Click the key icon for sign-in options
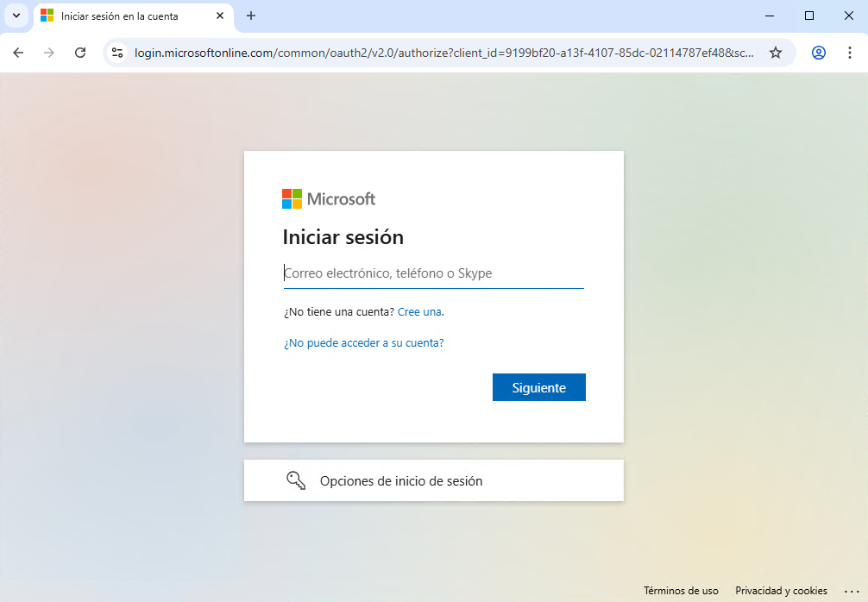 (x=296, y=480)
